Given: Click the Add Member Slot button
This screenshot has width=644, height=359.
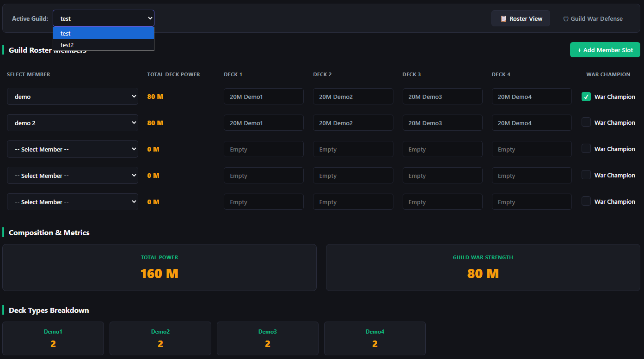Looking at the screenshot, I should point(605,50).
